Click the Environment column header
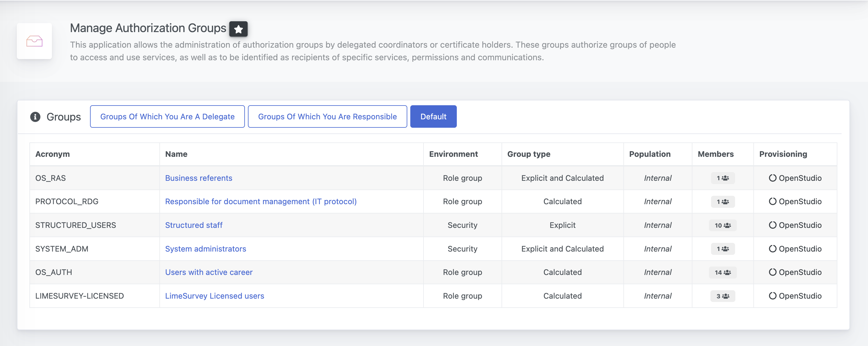Image resolution: width=868 pixels, height=346 pixels. (x=463, y=154)
